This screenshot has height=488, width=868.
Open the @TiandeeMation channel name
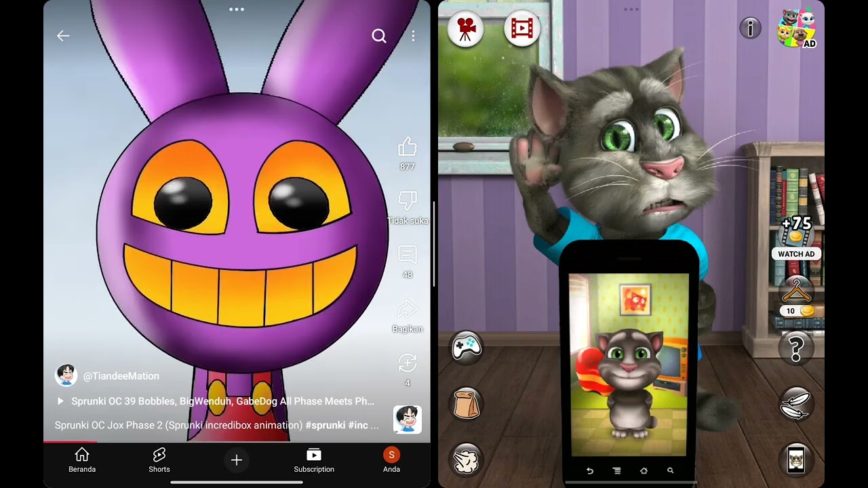click(121, 376)
